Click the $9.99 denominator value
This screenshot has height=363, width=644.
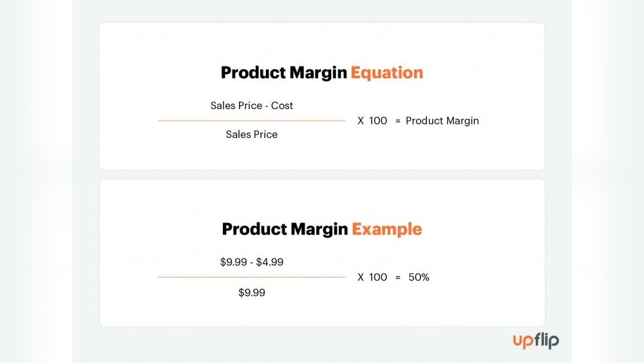coord(252,293)
